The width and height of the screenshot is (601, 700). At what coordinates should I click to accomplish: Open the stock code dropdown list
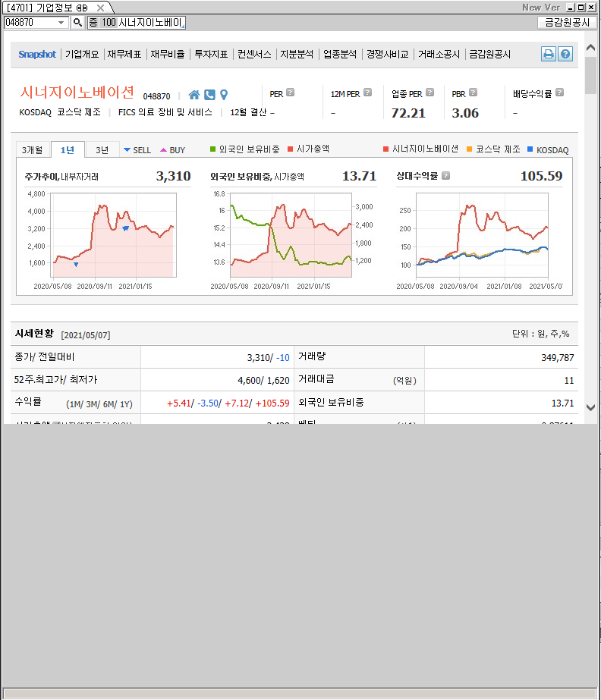tap(62, 23)
